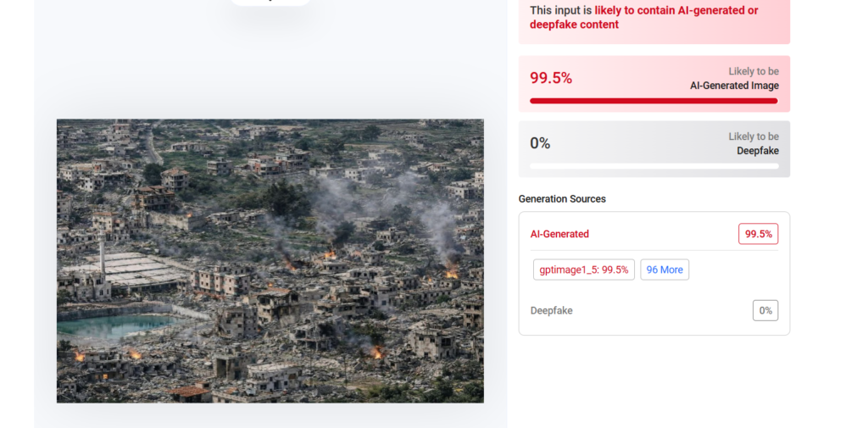868x428 pixels.
Task: Click the large 99.5% score text
Action: [x=551, y=78]
